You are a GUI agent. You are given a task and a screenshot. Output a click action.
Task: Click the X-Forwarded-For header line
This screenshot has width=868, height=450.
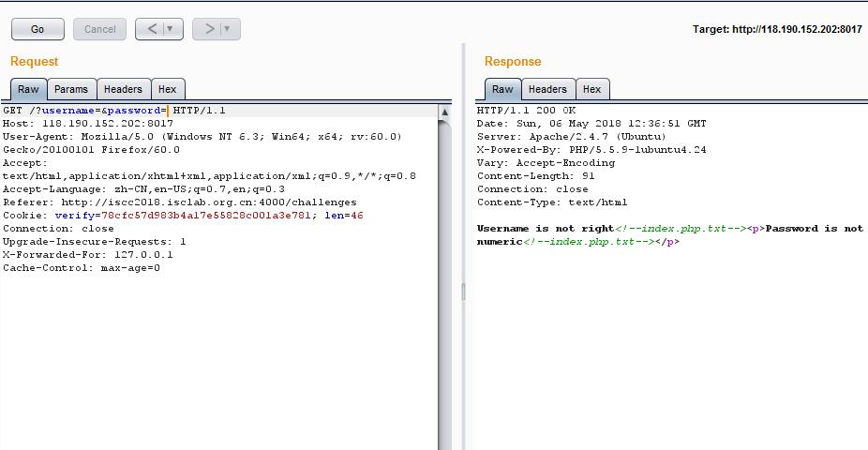[88, 255]
